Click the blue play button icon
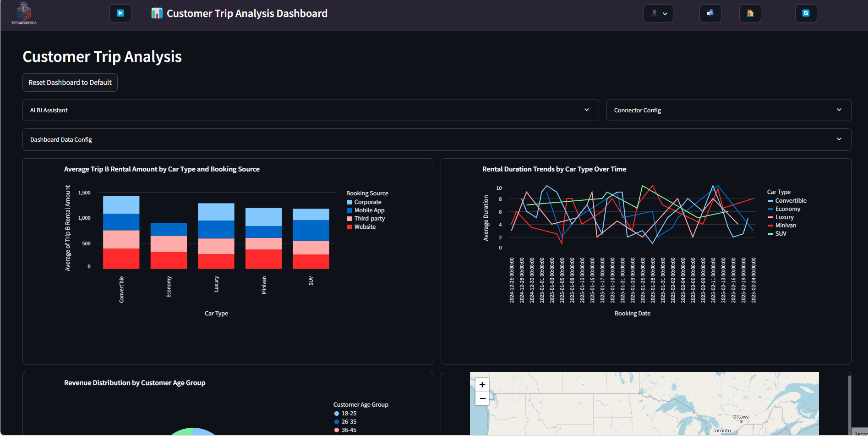The height and width of the screenshot is (436, 868). point(120,13)
